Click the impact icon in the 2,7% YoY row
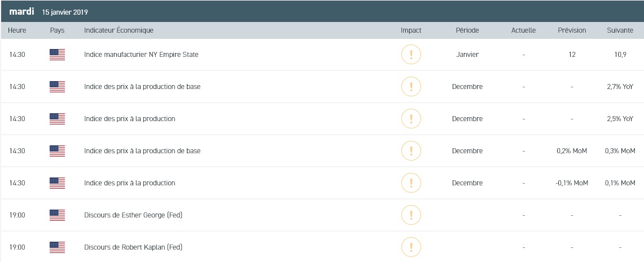 point(411,87)
